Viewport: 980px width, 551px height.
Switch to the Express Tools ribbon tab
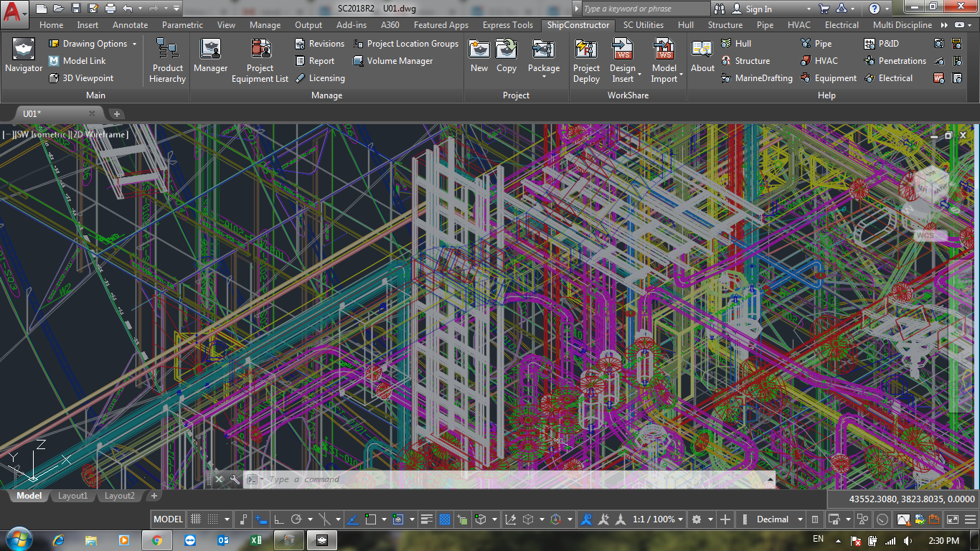click(x=507, y=25)
